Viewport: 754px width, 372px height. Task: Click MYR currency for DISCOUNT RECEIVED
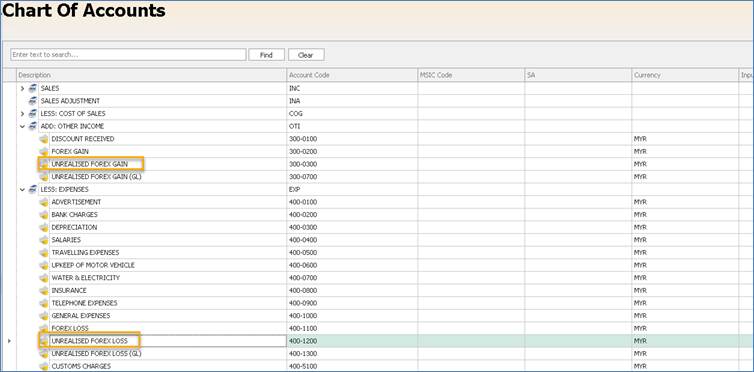[685, 139]
